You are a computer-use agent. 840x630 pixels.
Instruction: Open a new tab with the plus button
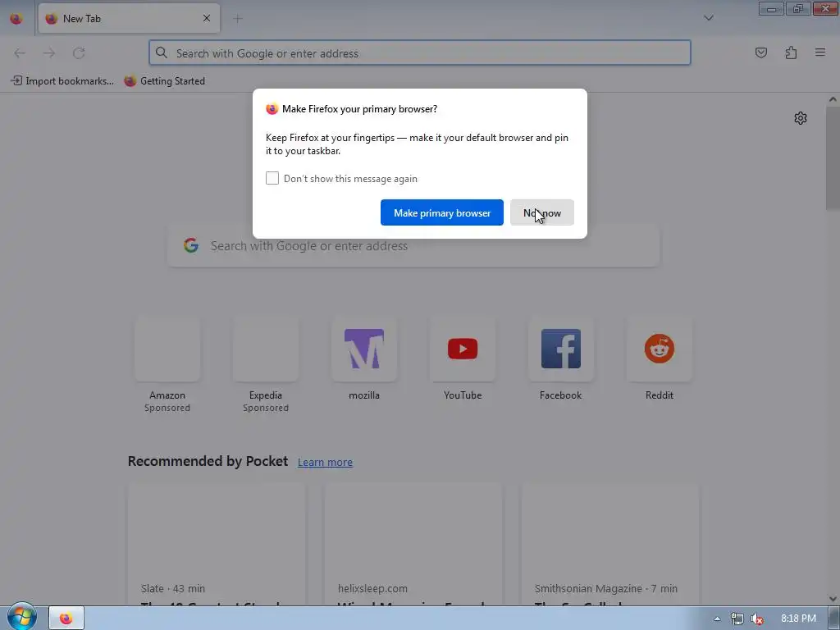[x=238, y=19]
